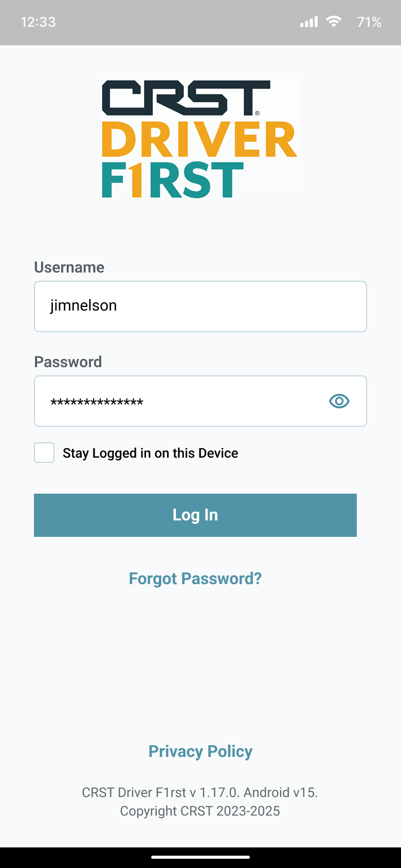Viewport: 401px width, 868px height.
Task: Click the jimnelson username text
Action: coord(84,306)
